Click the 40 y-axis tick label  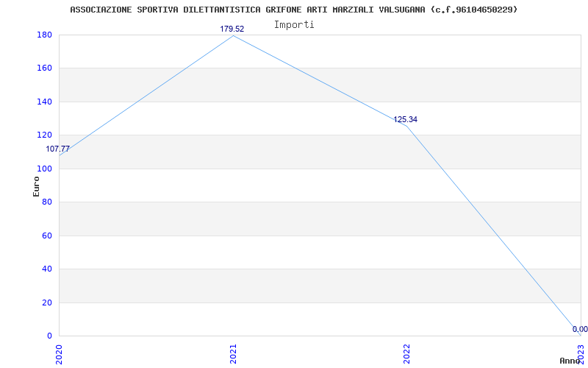click(x=47, y=269)
